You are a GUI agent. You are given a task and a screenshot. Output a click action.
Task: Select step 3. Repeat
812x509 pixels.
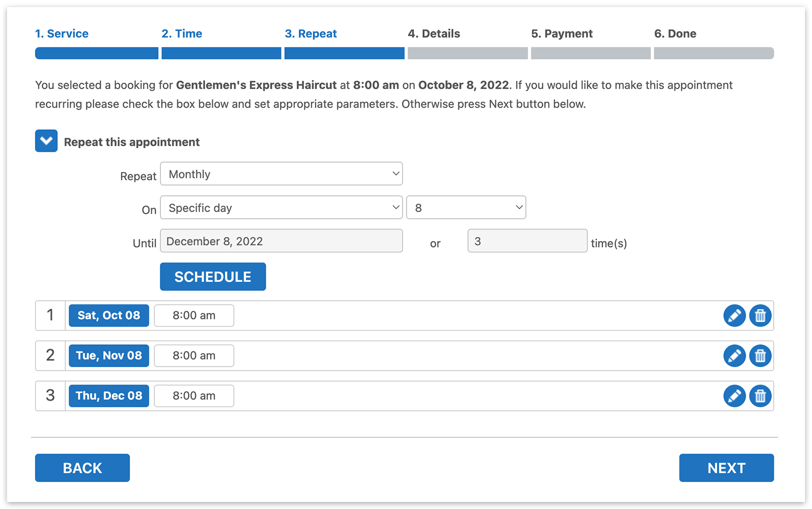311,33
